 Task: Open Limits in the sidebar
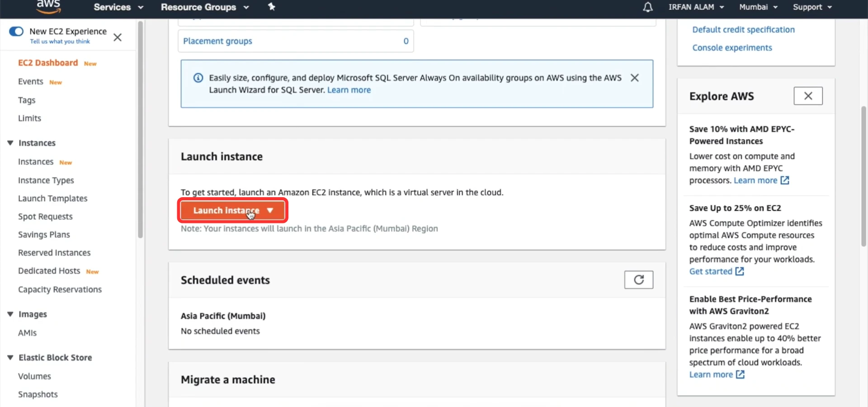[x=29, y=118]
